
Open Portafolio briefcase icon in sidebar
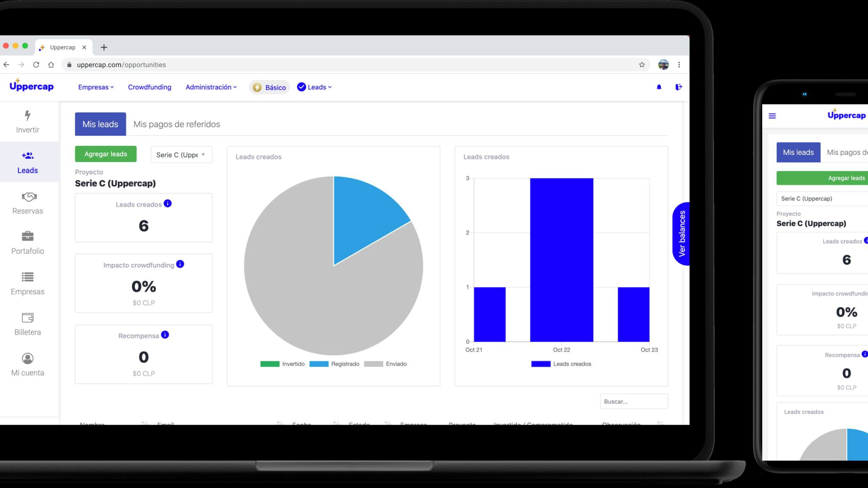(x=27, y=236)
